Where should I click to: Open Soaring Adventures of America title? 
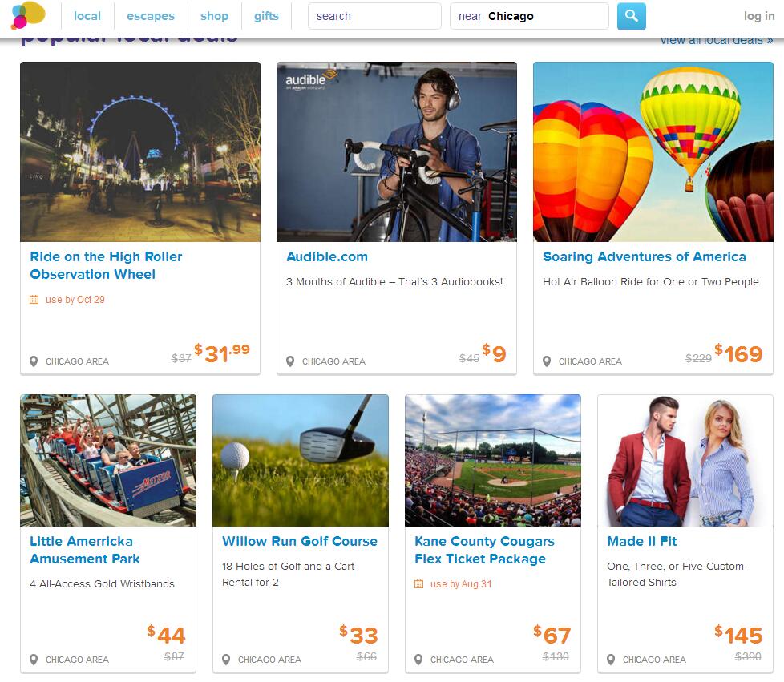coord(644,256)
